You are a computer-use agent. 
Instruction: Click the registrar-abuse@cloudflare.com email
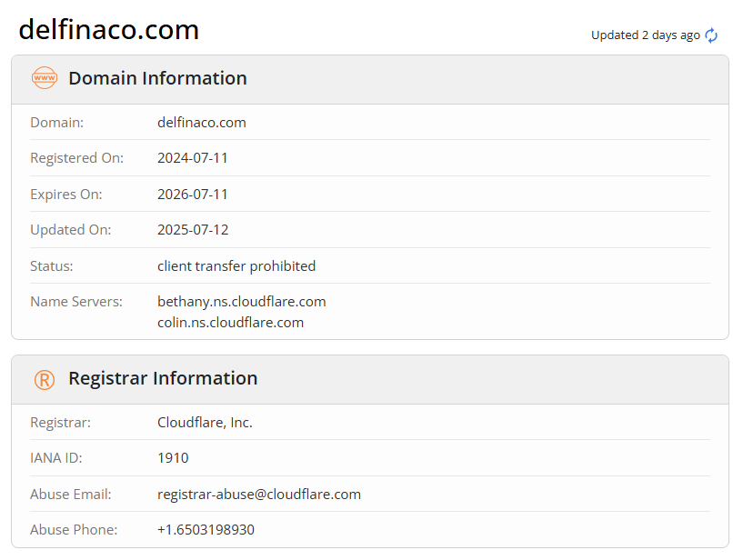[x=259, y=494]
